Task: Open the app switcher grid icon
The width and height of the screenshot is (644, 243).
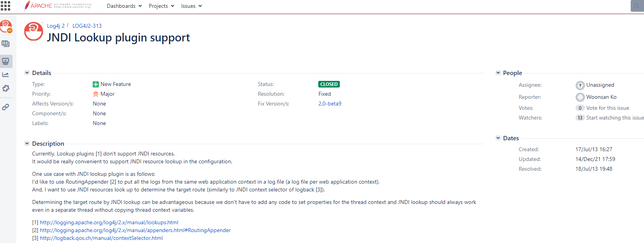Action: 5,6
